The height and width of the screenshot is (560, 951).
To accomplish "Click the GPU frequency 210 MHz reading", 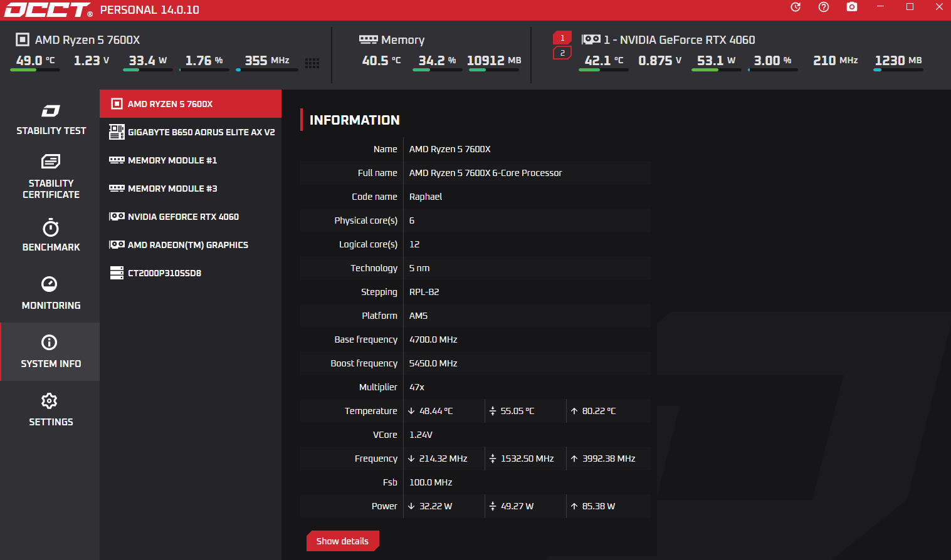I will tap(836, 61).
